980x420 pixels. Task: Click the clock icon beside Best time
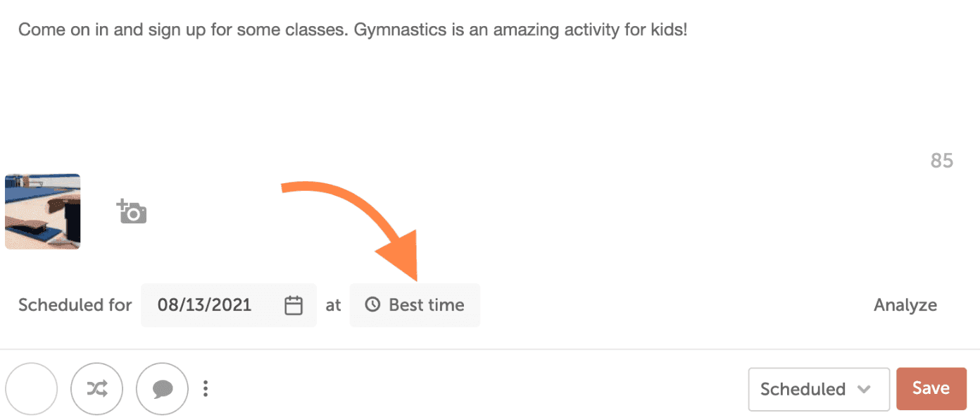coord(372,305)
